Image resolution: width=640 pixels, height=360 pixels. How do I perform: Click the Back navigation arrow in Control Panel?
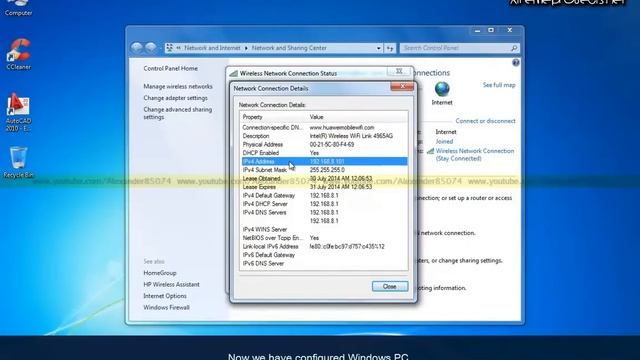tap(137, 48)
